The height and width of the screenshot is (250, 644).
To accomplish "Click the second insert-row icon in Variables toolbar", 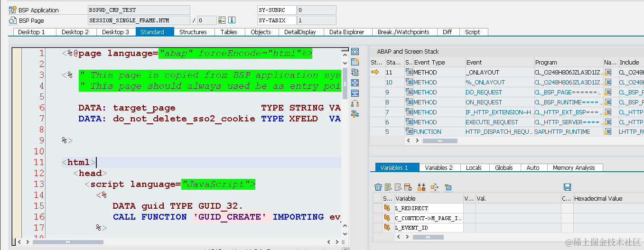I will point(399,187).
